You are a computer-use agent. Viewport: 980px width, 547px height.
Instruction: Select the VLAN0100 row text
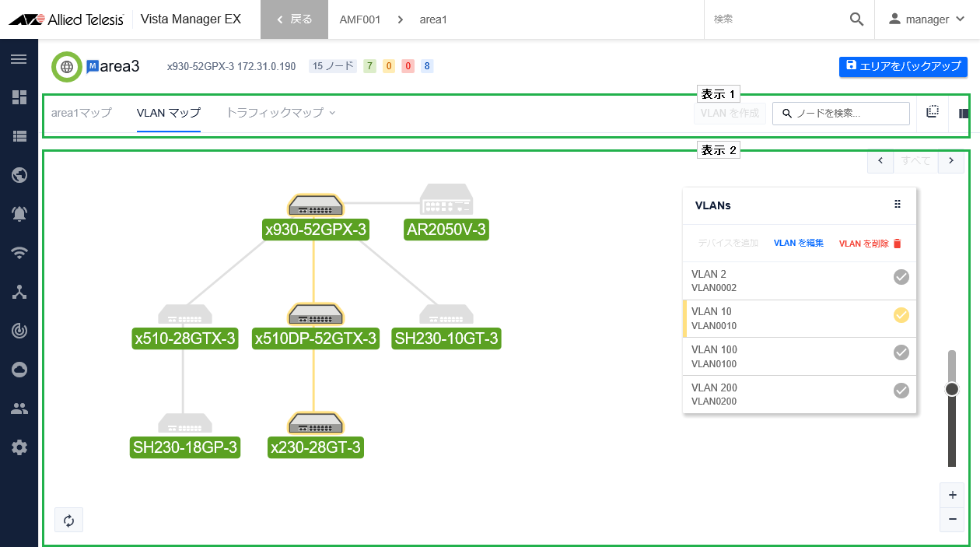(714, 364)
